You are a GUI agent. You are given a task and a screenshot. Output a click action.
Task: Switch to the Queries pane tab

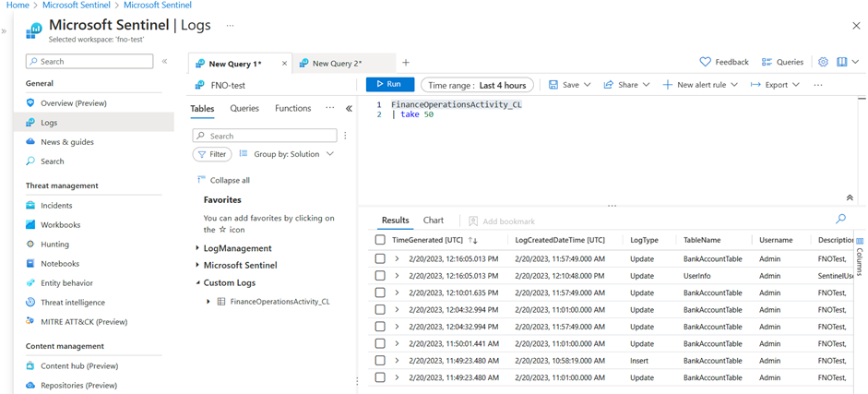pos(244,109)
